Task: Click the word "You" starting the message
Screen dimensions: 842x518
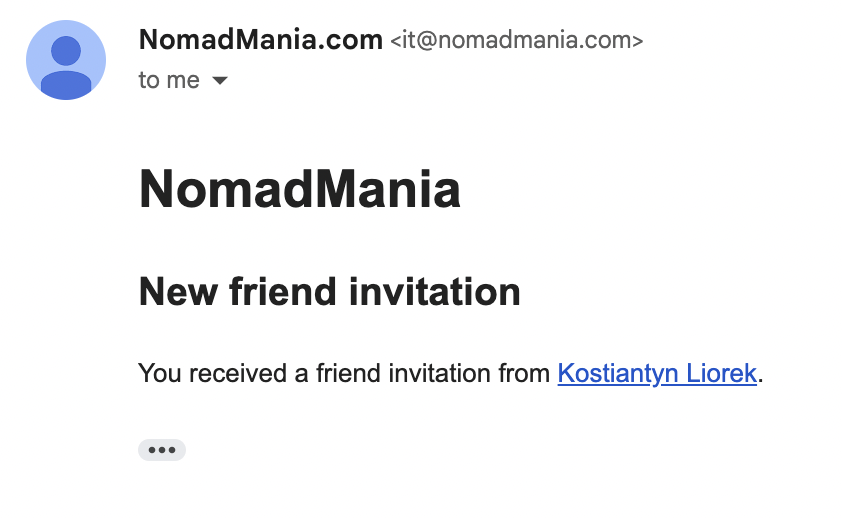Action: (x=158, y=374)
